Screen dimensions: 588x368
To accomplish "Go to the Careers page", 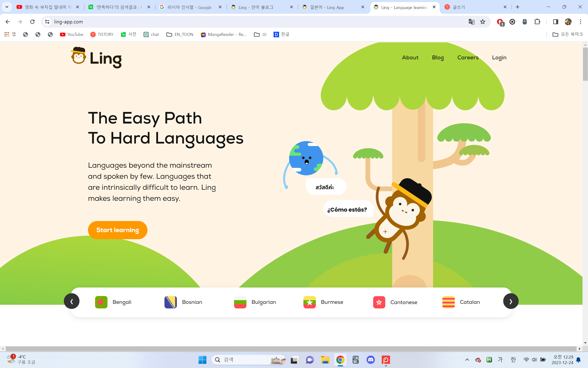I will [468, 57].
